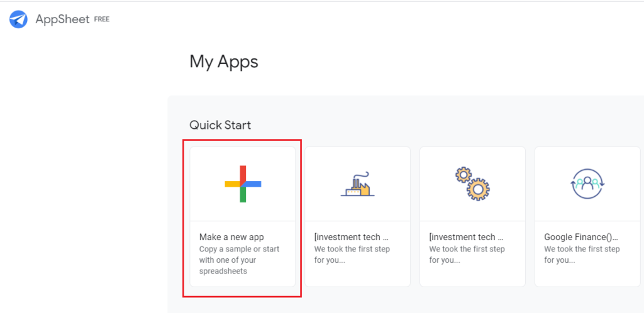Click the small upper gear icon
Image resolution: width=644 pixels, height=313 pixels.
(464, 175)
